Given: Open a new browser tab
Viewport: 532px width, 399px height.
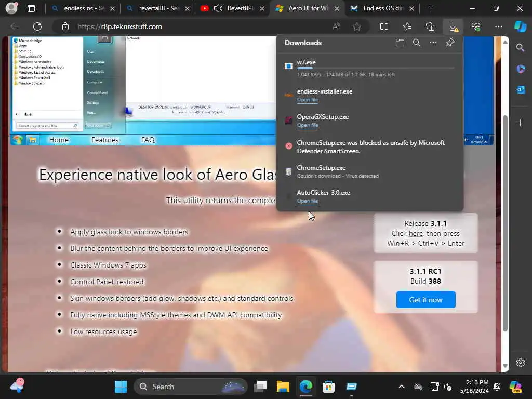Looking at the screenshot, I should [431, 8].
